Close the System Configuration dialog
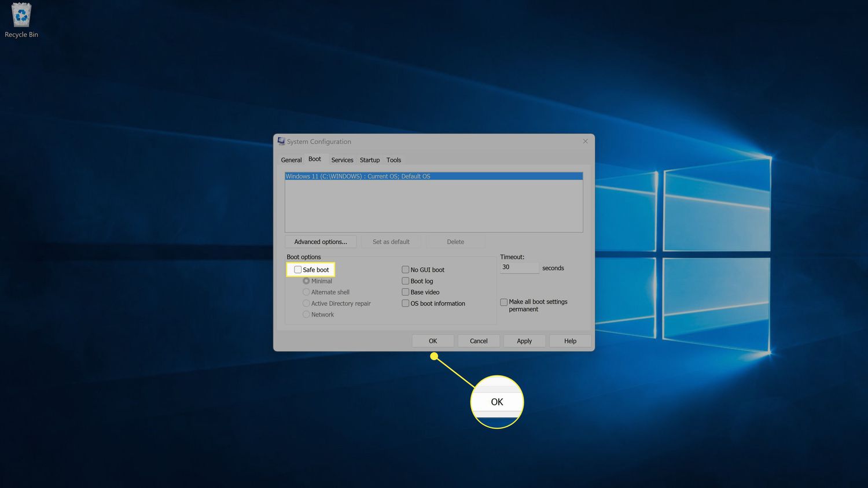 [x=585, y=141]
